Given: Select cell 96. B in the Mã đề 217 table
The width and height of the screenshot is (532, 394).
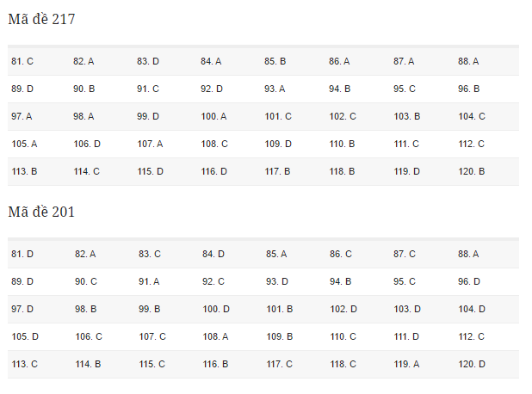Looking at the screenshot, I should 468,89.
